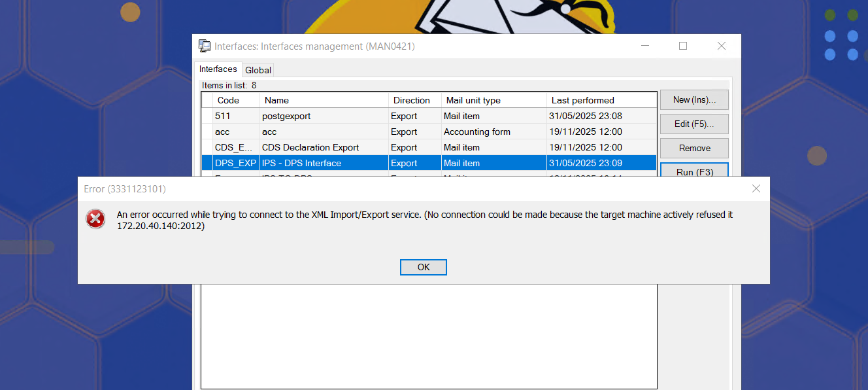
Task: Click the Interfaces management window title icon
Action: coord(205,46)
